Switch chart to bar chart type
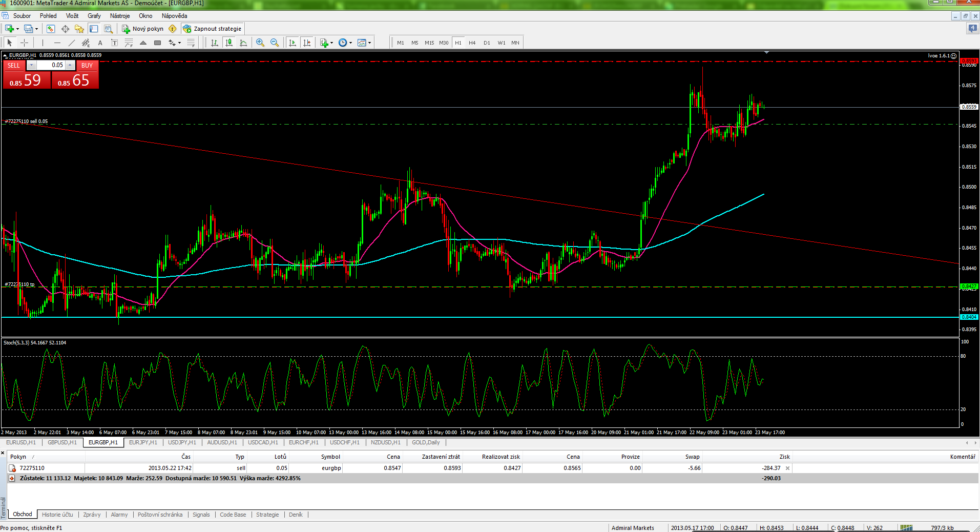The width and height of the screenshot is (980, 532). 215,43
